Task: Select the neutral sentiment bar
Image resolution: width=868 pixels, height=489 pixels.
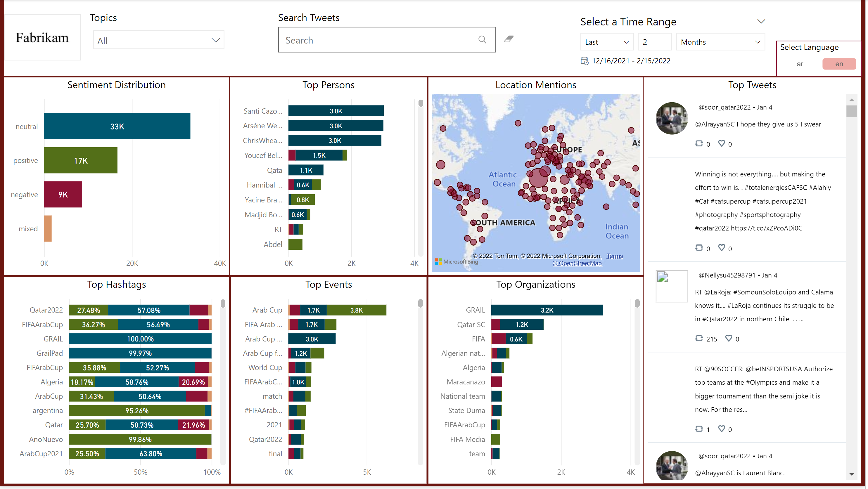Action: [117, 126]
